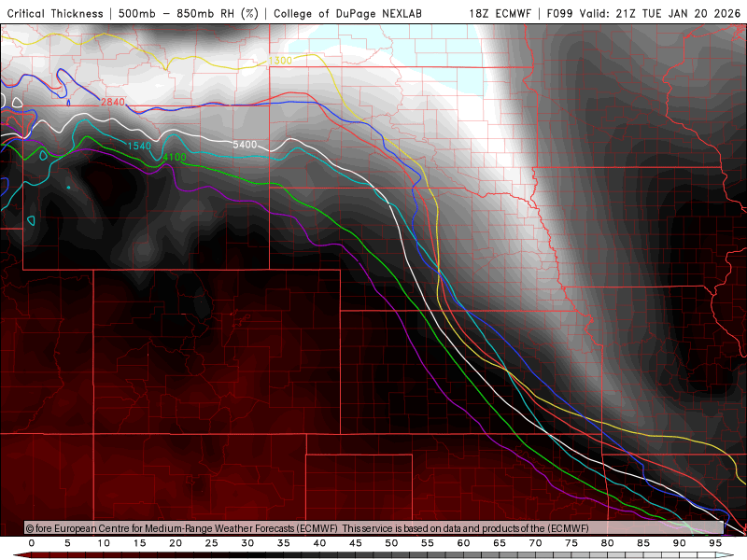Click the '50' value on the color scale

pyautogui.click(x=391, y=543)
